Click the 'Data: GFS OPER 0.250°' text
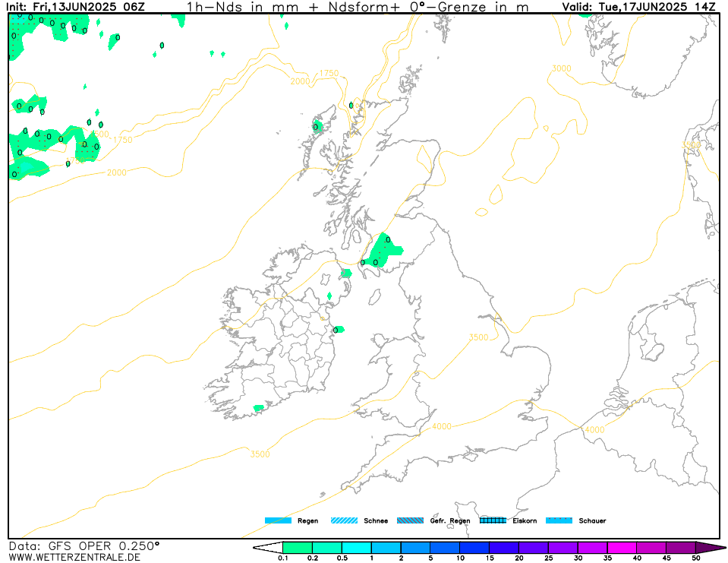Screen dimensions: 728x563 pyautogui.click(x=84, y=546)
